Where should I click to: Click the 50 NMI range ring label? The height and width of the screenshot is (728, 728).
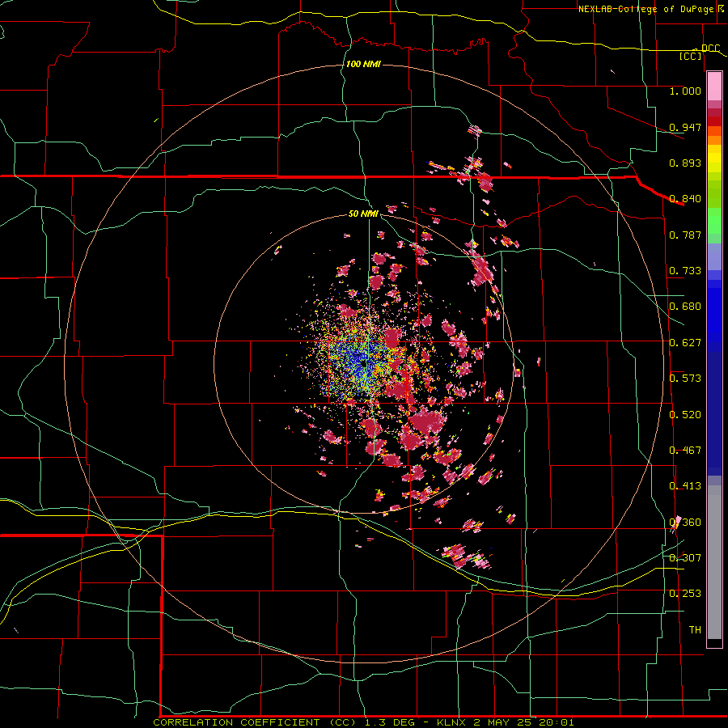click(x=363, y=214)
